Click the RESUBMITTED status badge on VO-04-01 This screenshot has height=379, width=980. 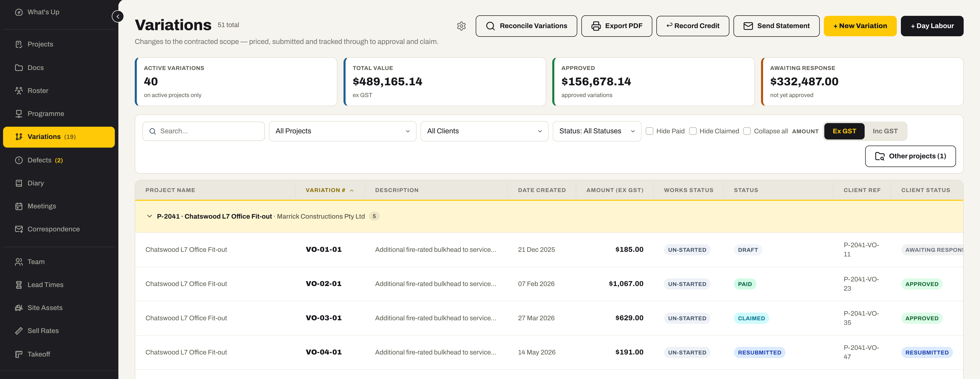(759, 352)
